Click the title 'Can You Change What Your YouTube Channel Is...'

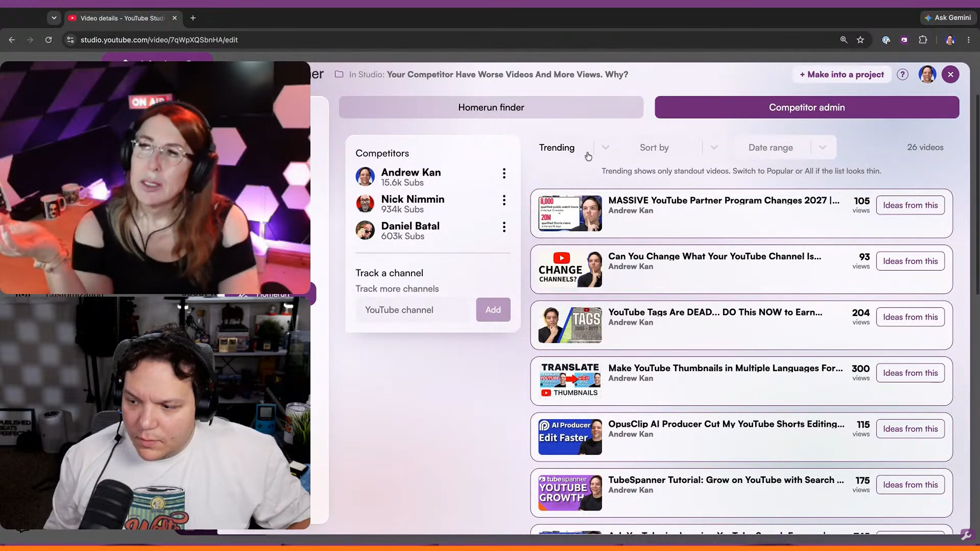tap(715, 256)
